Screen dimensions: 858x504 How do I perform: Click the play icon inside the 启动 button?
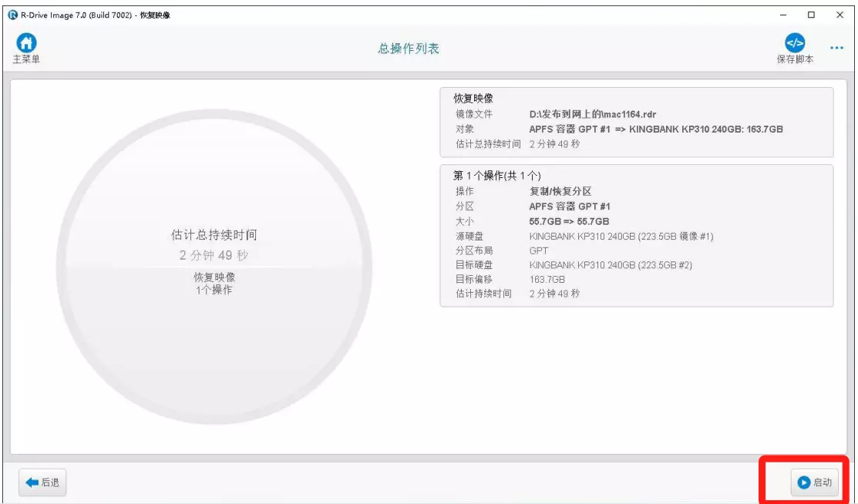point(806,482)
